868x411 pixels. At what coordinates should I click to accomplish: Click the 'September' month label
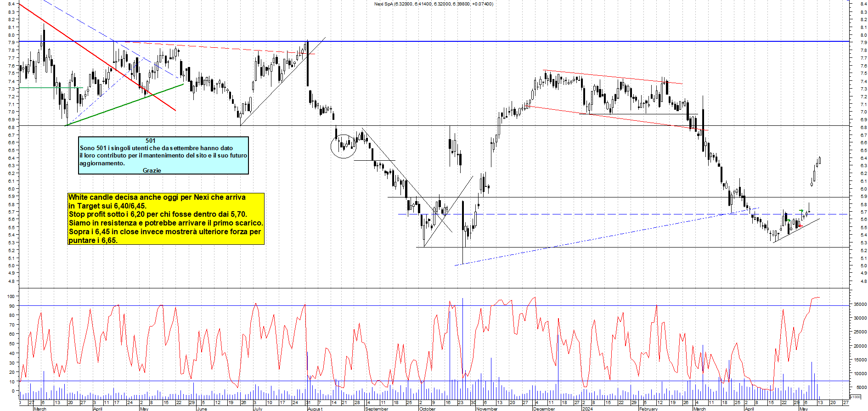pos(377,409)
